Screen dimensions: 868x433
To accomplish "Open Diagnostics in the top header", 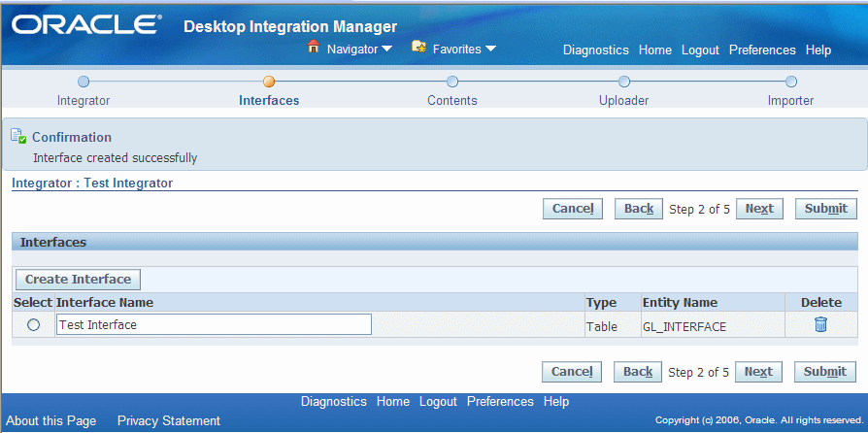I will tap(595, 50).
